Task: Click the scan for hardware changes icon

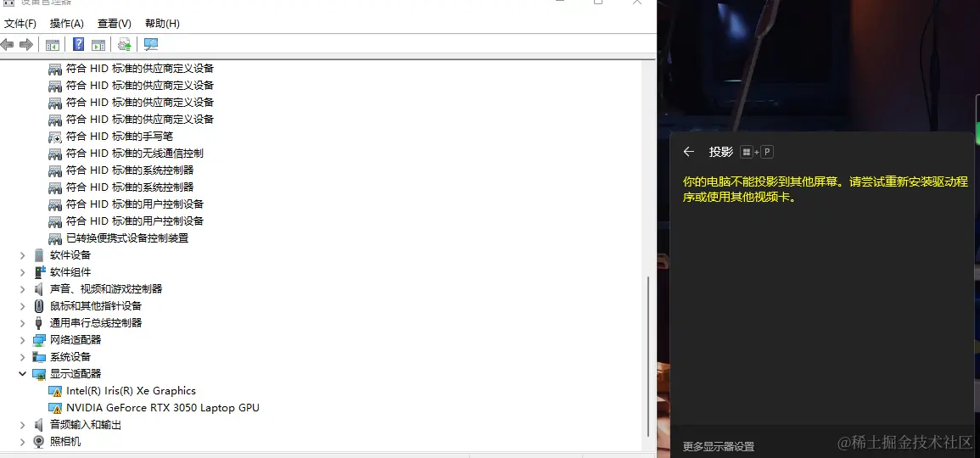Action: tap(151, 44)
